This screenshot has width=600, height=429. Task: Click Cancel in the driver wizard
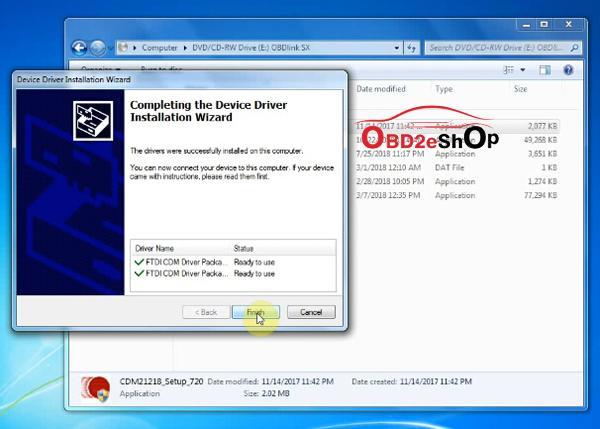click(x=311, y=312)
